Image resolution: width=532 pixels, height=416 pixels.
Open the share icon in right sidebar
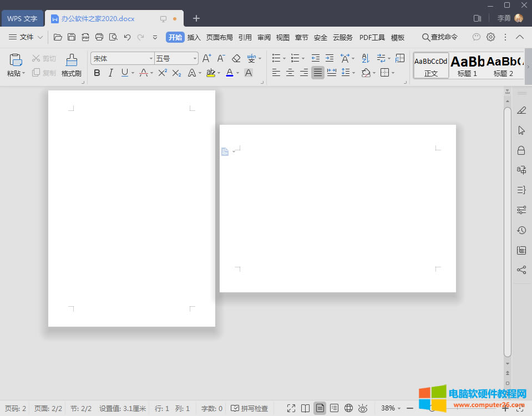click(x=521, y=270)
